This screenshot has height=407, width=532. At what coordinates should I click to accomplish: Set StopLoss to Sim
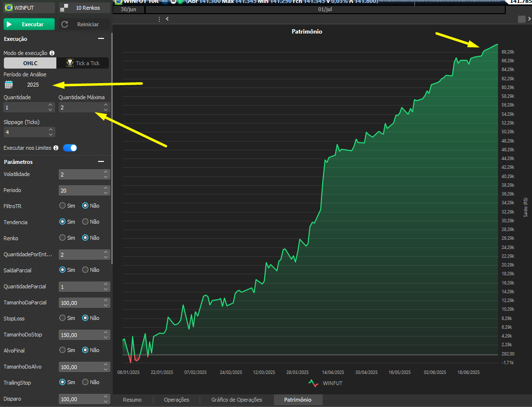pos(62,318)
